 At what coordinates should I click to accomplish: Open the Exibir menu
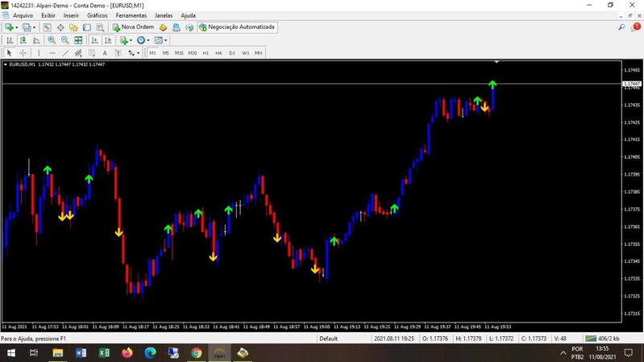coord(48,15)
